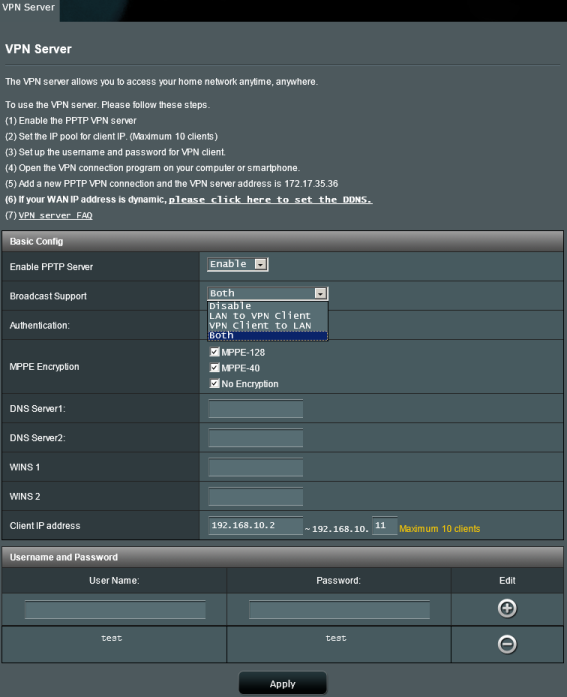Select the highlighted Both option
This screenshot has height=697, width=567.
click(x=268, y=335)
